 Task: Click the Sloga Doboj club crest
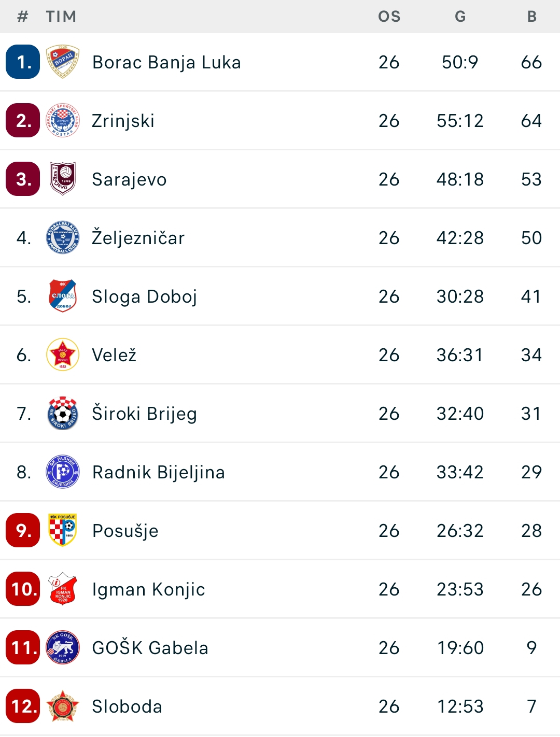(63, 296)
